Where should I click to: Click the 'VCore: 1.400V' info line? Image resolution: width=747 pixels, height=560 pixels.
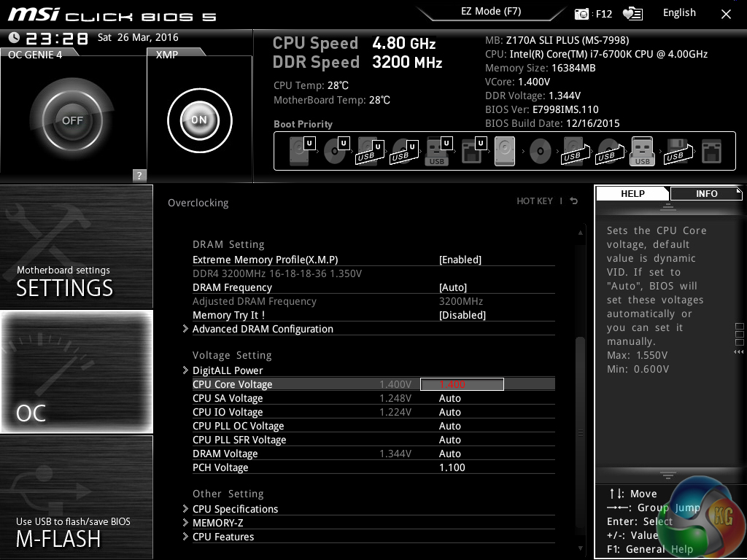[x=517, y=82]
